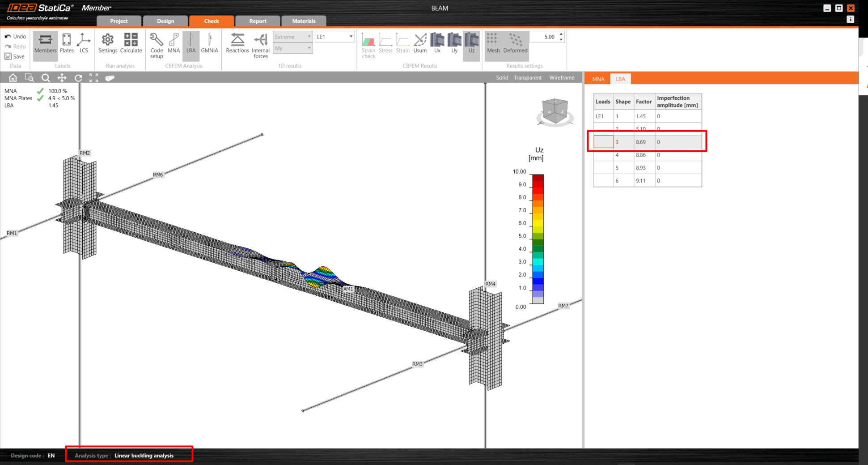
Task: Expand the Extreme dropdown
Action: (293, 37)
